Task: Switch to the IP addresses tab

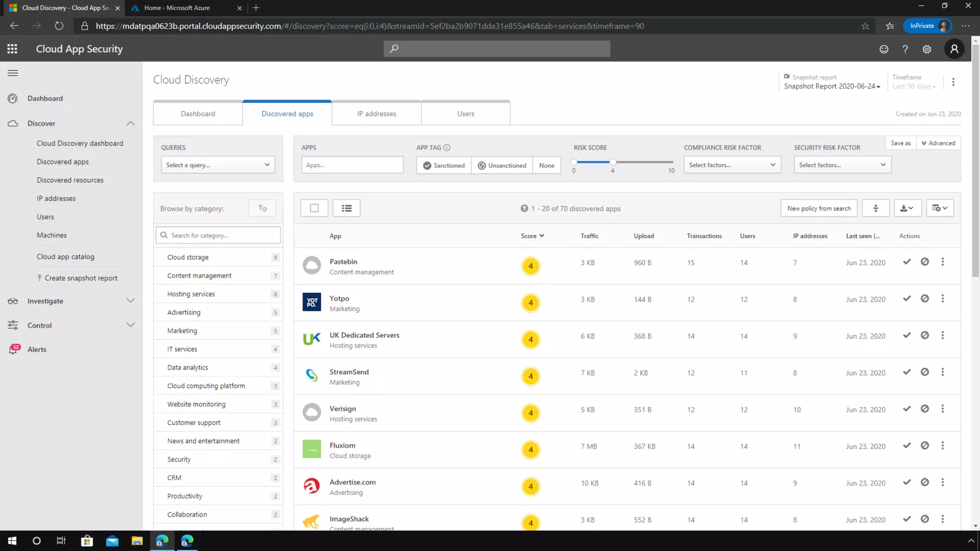Action: [x=377, y=114]
